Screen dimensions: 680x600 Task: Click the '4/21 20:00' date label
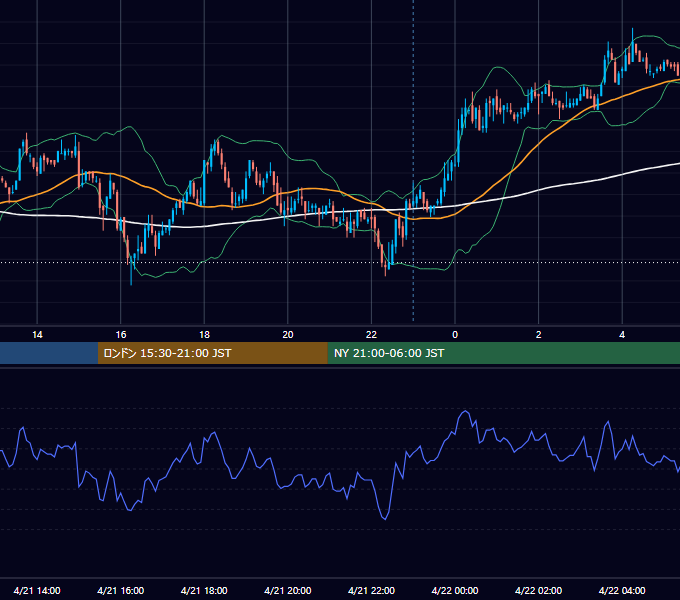click(x=288, y=590)
